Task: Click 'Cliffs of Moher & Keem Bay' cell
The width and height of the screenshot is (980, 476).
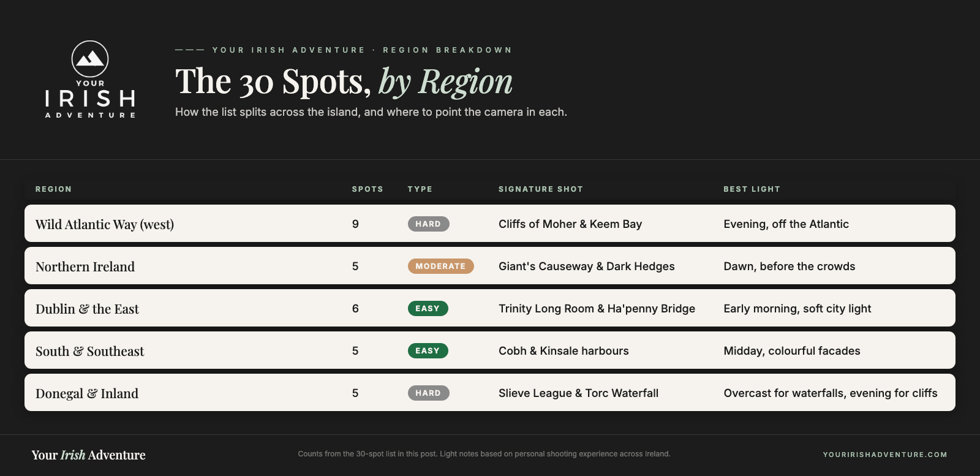Action: [x=570, y=224]
